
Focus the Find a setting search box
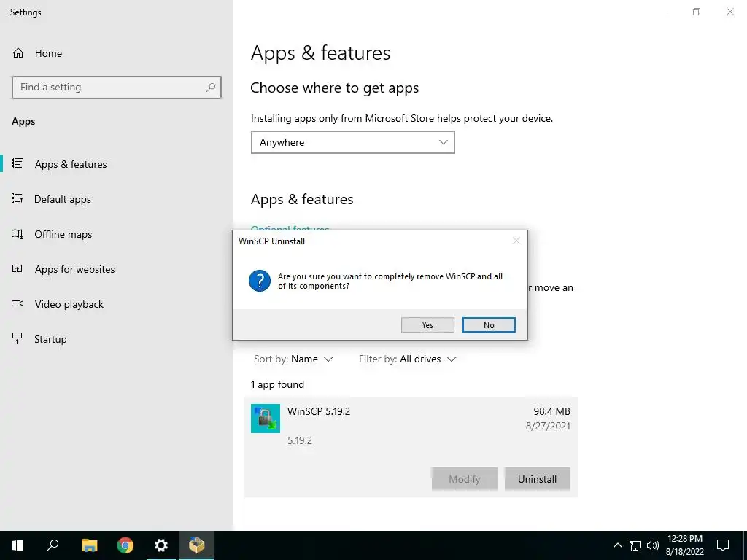pyautogui.click(x=117, y=87)
